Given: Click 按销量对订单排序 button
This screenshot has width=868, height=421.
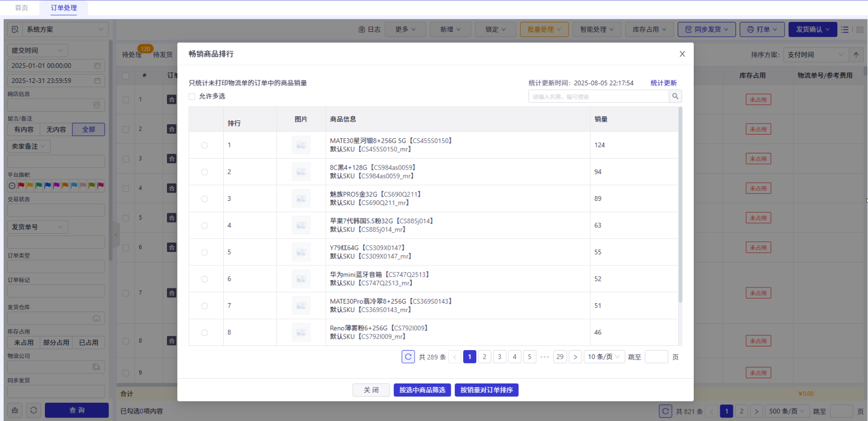Looking at the screenshot, I should pyautogui.click(x=487, y=390).
